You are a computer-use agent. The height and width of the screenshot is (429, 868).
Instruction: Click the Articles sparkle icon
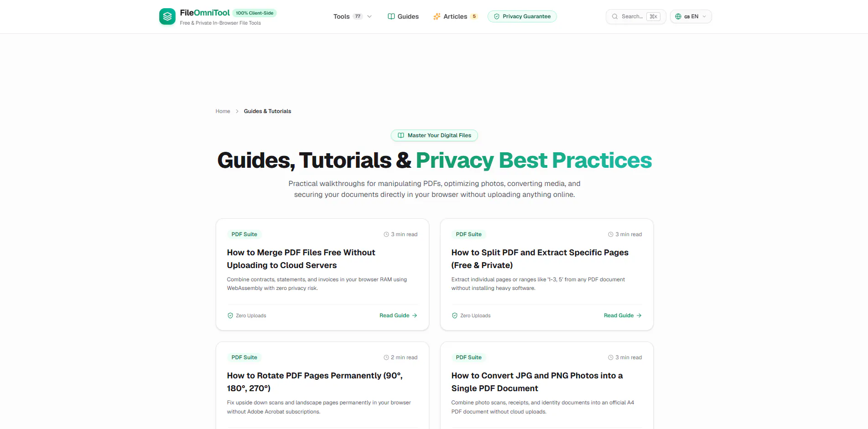click(x=437, y=16)
